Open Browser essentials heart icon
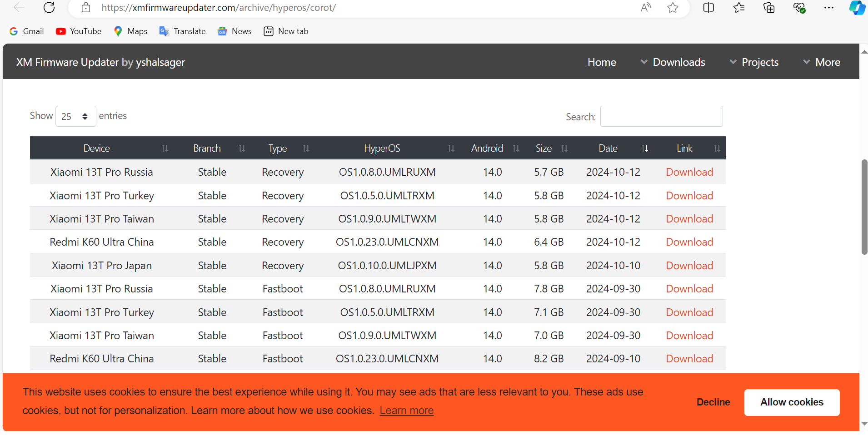Viewport: 868px width, 435px height. click(799, 7)
